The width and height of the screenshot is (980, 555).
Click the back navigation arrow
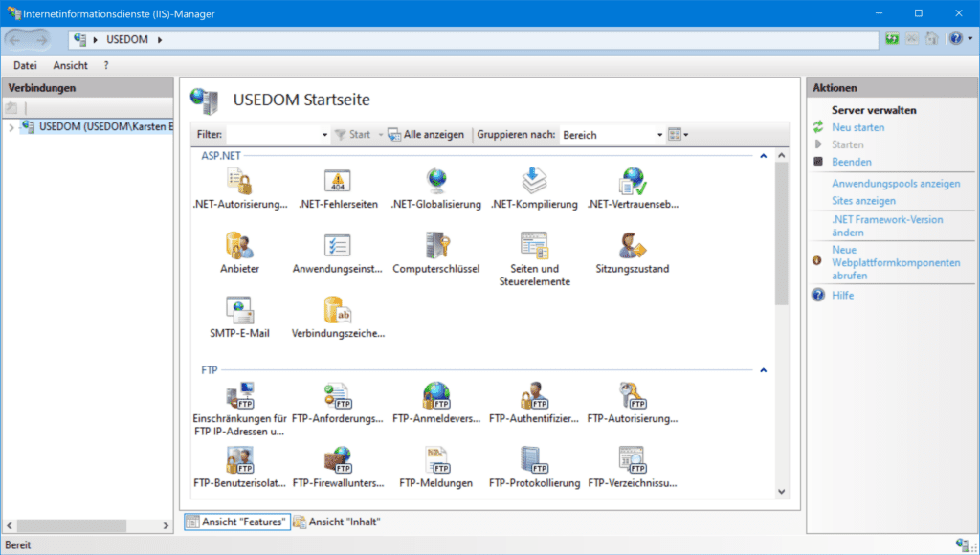click(x=15, y=40)
